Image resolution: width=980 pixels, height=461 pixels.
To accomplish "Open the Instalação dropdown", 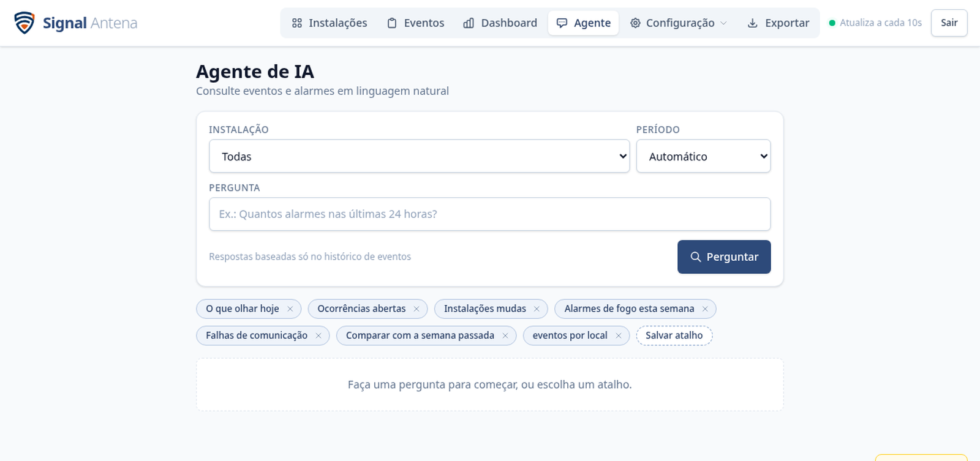I will [419, 156].
